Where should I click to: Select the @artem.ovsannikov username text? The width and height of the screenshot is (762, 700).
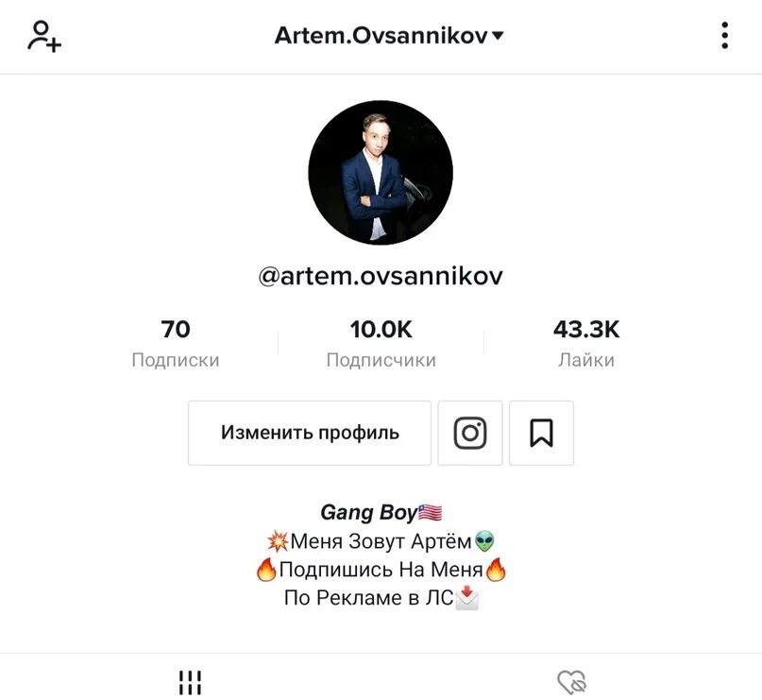click(x=381, y=276)
